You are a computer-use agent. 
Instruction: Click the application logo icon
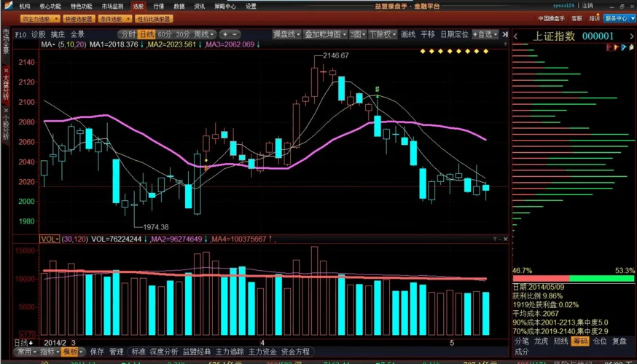(x=7, y=6)
